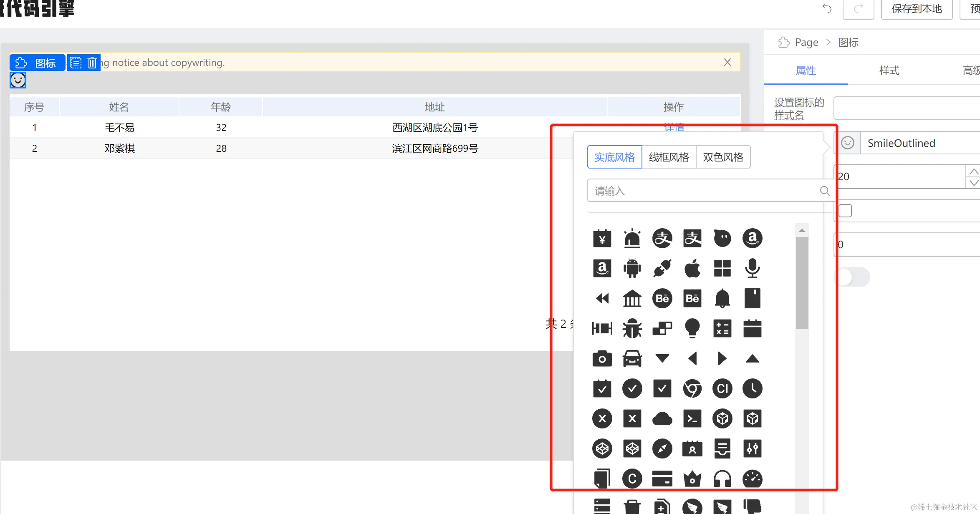
Task: Select the camera icon
Action: 602,358
